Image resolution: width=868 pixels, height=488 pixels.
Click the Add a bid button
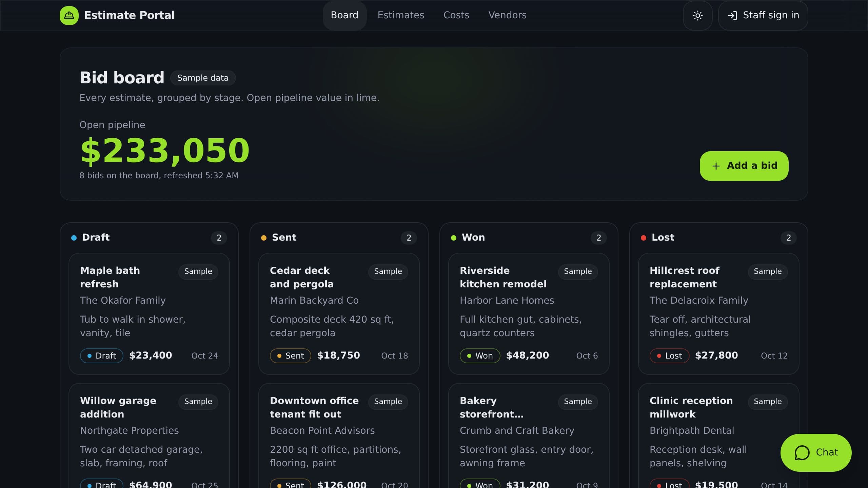tap(744, 166)
